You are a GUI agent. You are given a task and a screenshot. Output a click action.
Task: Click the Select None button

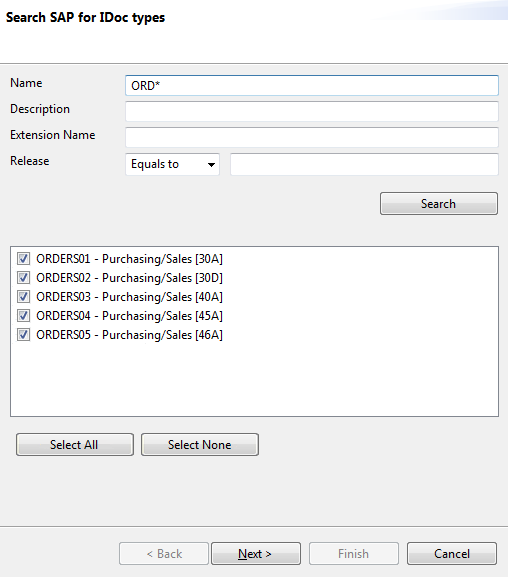[x=200, y=445]
